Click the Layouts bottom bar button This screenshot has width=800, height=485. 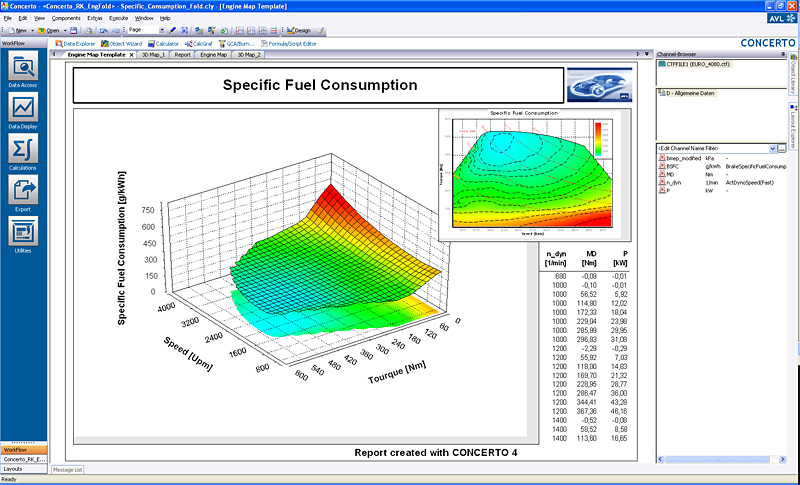(x=23, y=469)
